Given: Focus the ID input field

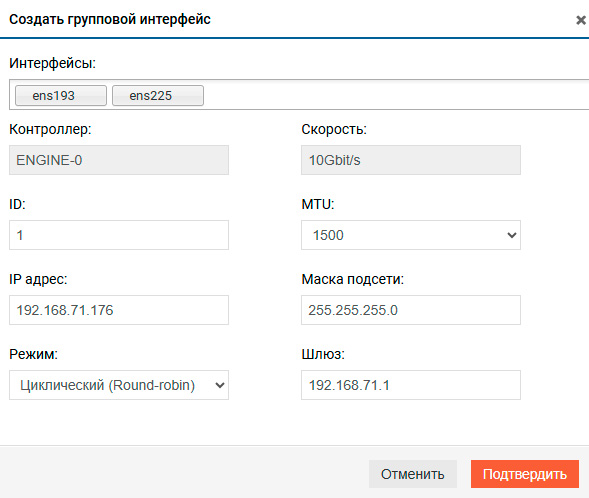Looking at the screenshot, I should (119, 235).
